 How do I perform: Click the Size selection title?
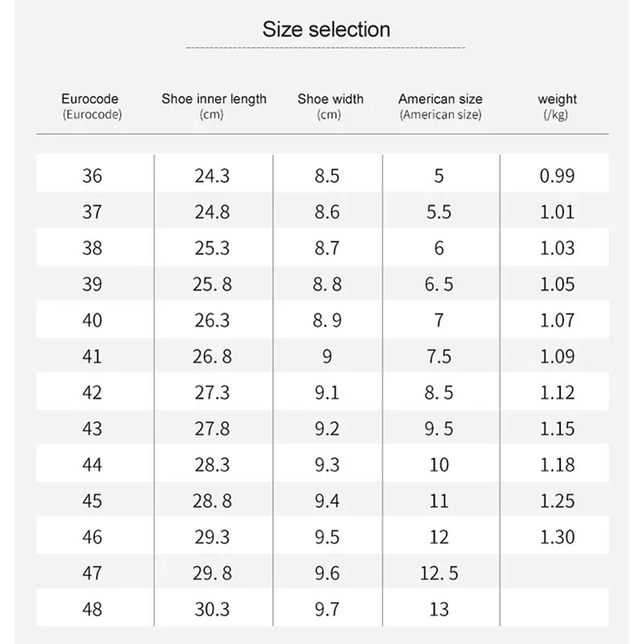pyautogui.click(x=326, y=30)
